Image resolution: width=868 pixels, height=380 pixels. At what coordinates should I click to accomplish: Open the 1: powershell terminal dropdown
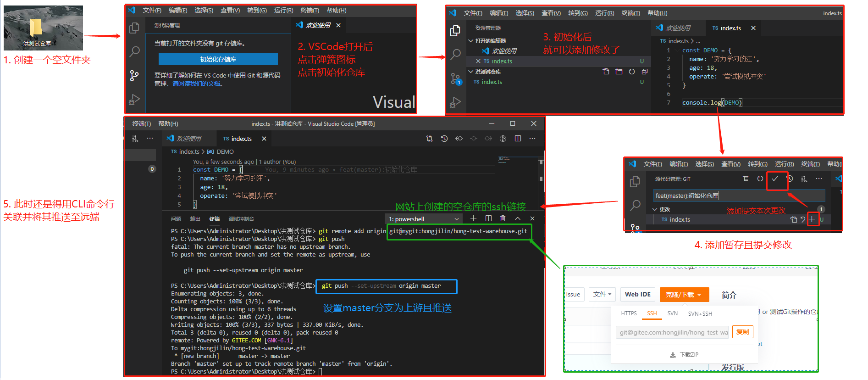click(x=424, y=219)
